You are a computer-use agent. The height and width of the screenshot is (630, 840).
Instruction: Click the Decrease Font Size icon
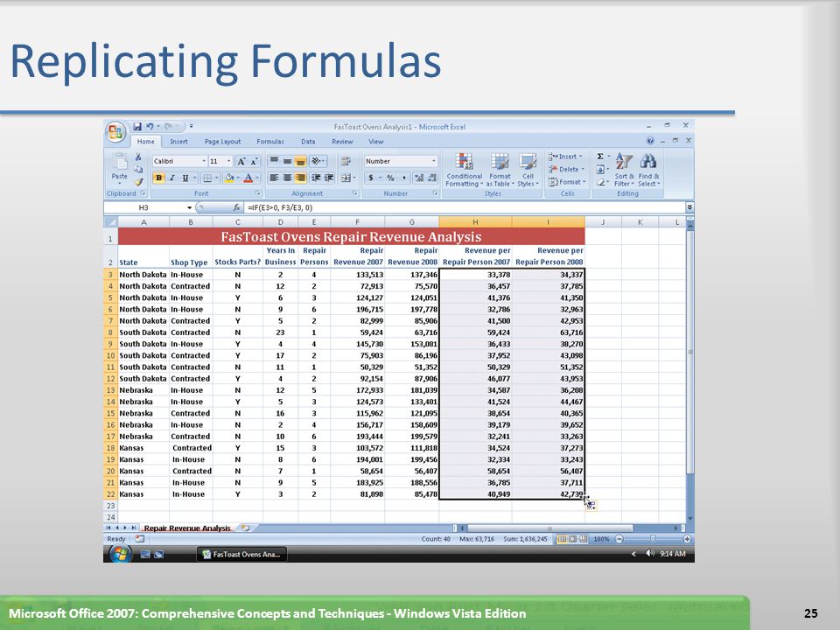pos(255,161)
